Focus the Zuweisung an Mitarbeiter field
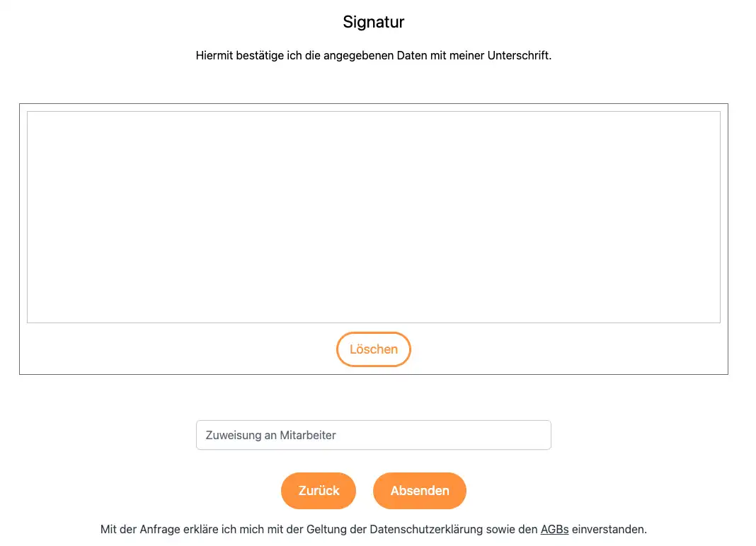Screen dimensions: 756x546 [x=373, y=435]
